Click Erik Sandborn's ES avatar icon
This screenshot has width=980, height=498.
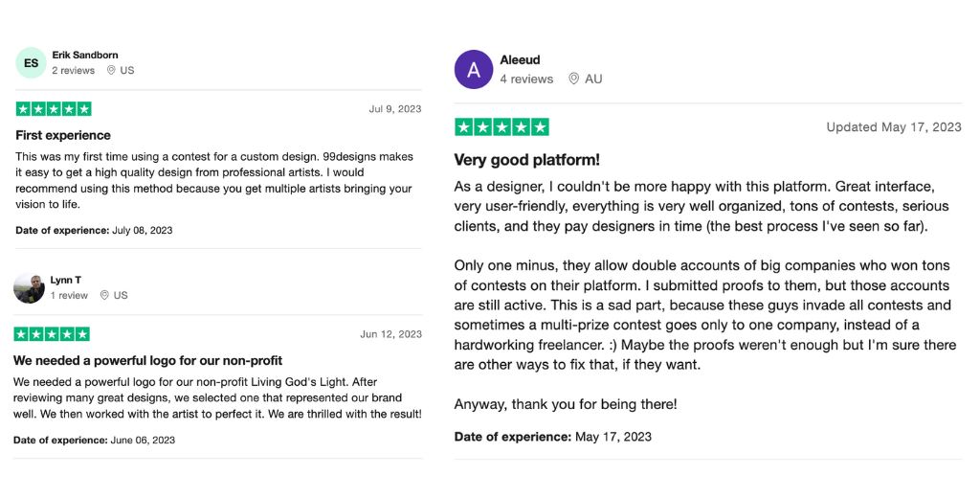31,63
